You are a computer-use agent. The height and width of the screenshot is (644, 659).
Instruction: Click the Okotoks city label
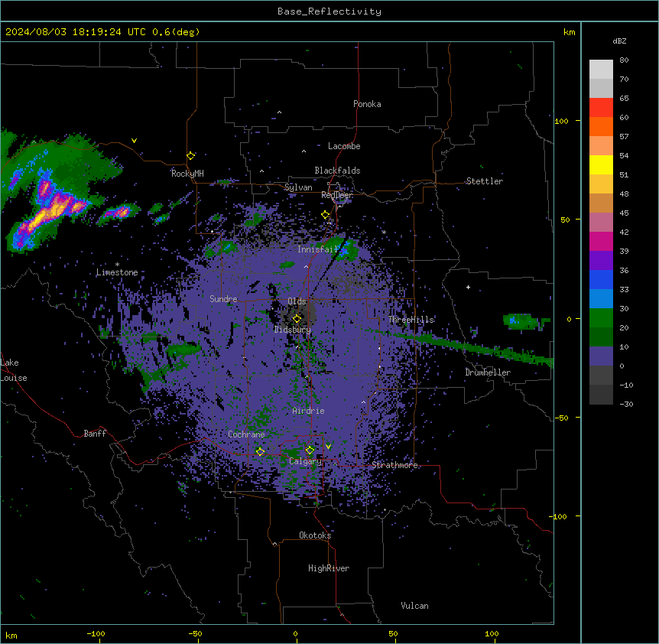tap(315, 535)
